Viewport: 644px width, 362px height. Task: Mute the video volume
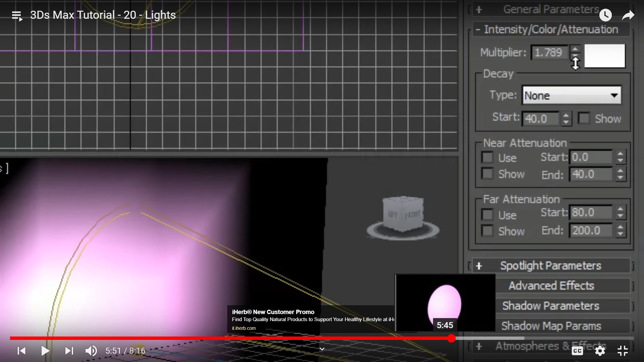click(x=91, y=351)
